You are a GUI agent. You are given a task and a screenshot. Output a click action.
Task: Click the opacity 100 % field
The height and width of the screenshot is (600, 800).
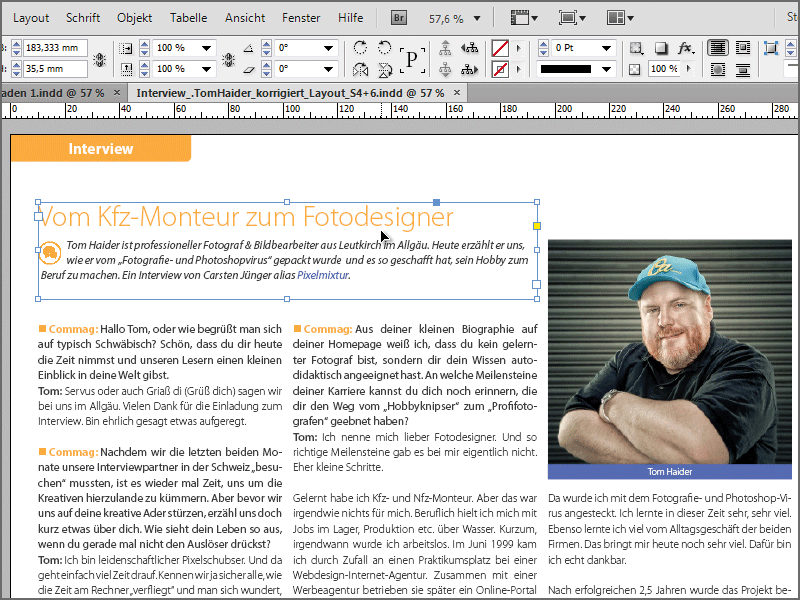pyautogui.click(x=665, y=68)
